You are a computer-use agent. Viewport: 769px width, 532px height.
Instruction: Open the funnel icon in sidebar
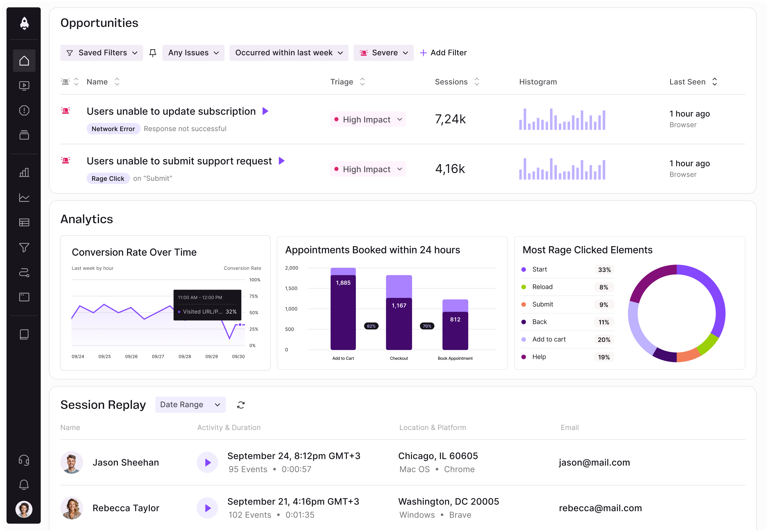[24, 247]
